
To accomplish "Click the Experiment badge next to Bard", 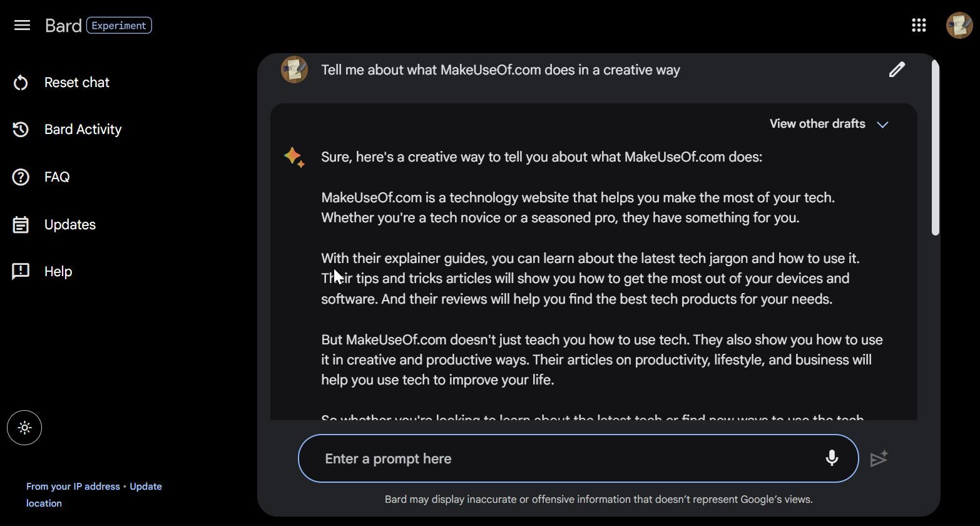I will click(x=119, y=26).
